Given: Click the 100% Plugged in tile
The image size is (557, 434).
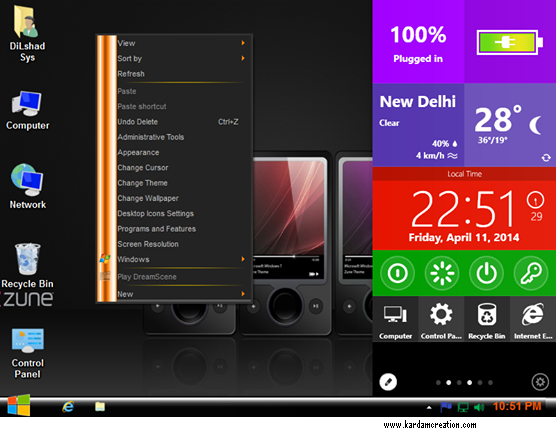Looking at the screenshot, I should (x=418, y=42).
